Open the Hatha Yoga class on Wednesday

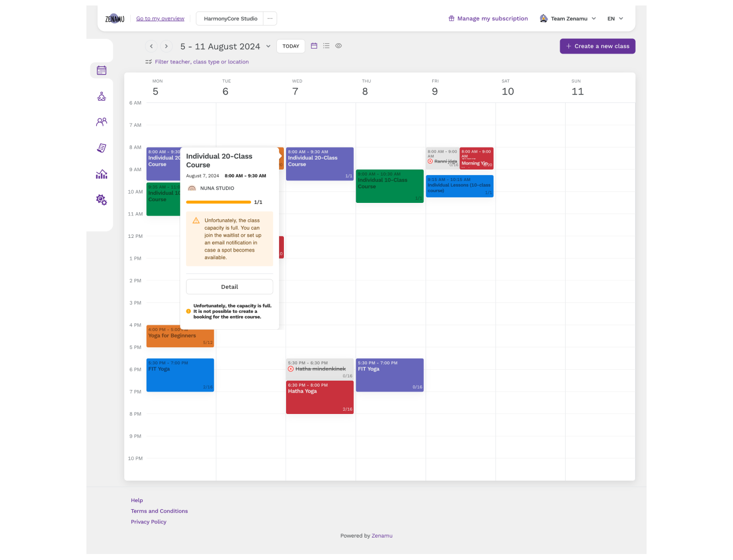(319, 398)
